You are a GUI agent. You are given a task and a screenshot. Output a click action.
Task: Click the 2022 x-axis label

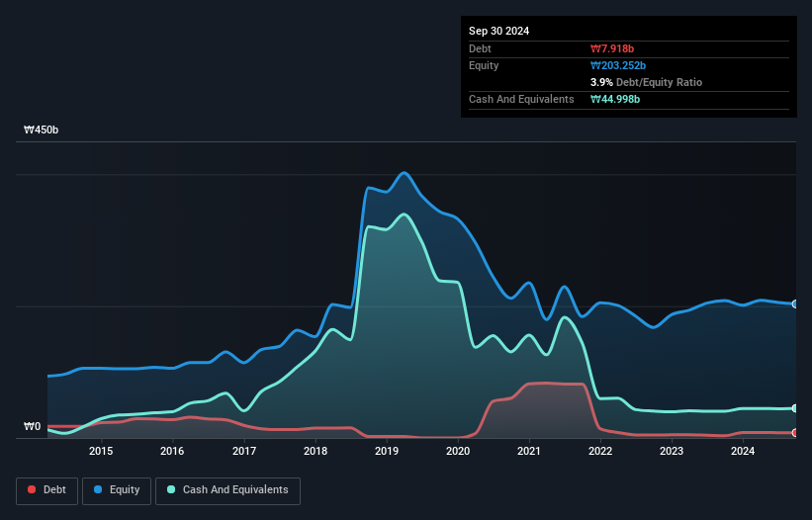click(x=600, y=451)
